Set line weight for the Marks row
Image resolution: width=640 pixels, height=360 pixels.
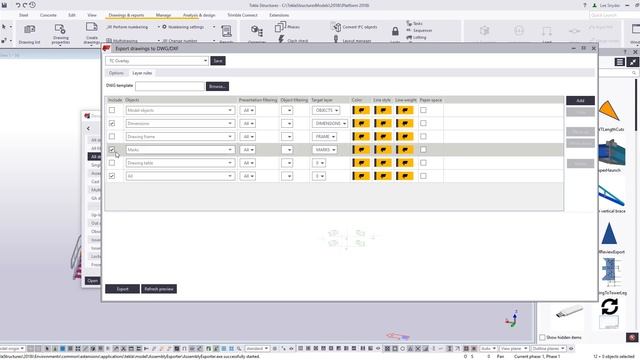point(404,150)
